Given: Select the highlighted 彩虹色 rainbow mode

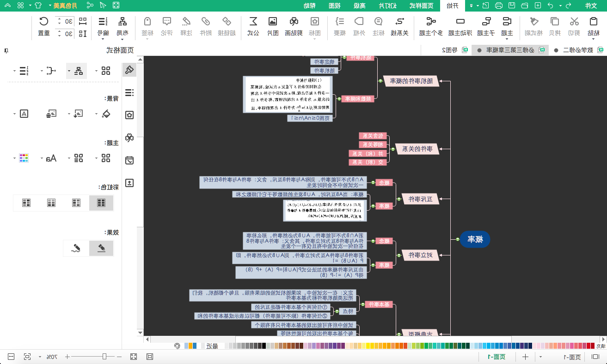Looking at the screenshot, I should [101, 202].
